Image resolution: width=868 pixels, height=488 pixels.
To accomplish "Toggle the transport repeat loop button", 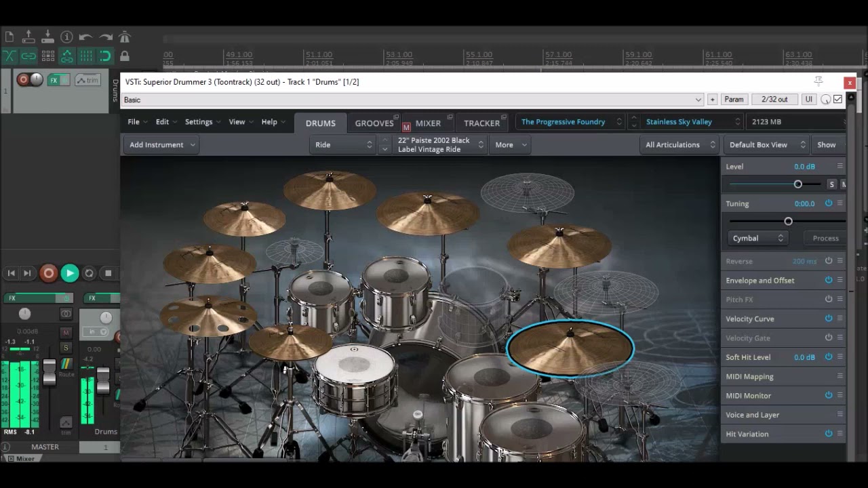I will coord(89,273).
